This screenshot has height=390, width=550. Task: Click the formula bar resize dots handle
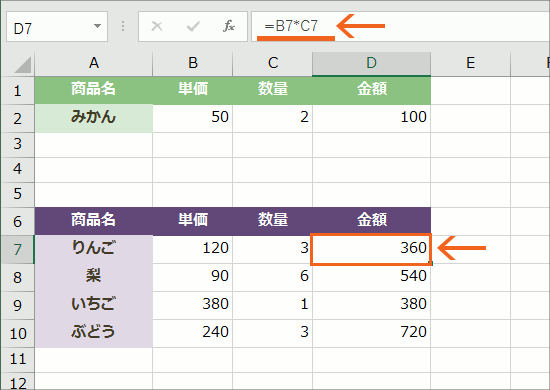(123, 26)
